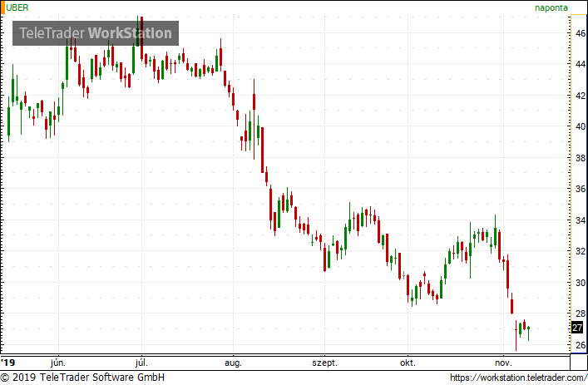Click the 46 price axis label
The width and height of the screenshot is (588, 385).
(x=581, y=33)
